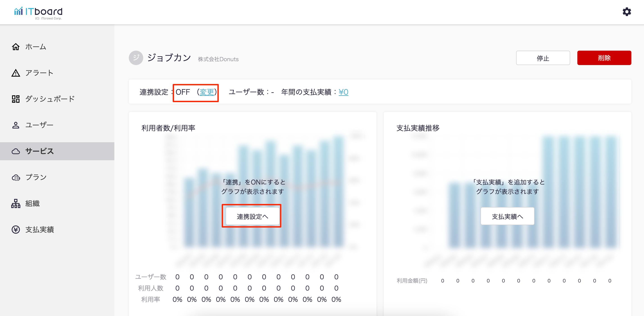The image size is (644, 316).
Task: Click the organization hierarchy icon
Action: pyautogui.click(x=16, y=204)
